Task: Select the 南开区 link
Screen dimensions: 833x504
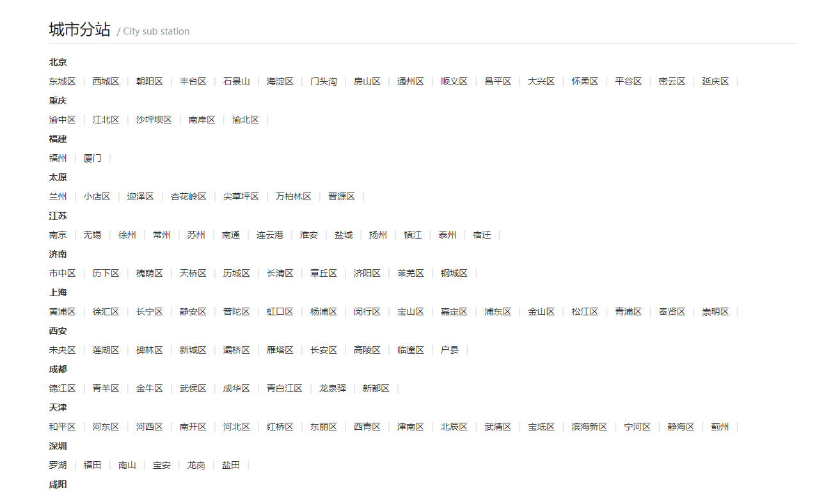Action: (x=193, y=427)
